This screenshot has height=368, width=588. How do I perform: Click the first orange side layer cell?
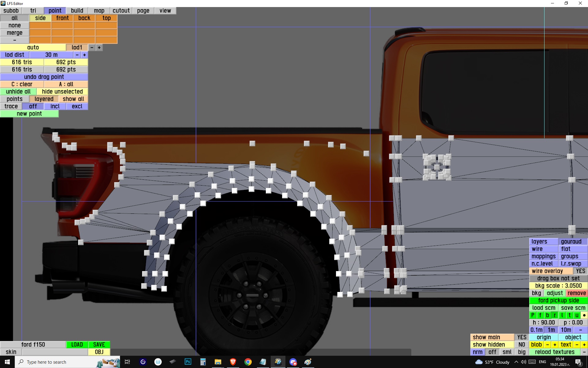(40, 25)
